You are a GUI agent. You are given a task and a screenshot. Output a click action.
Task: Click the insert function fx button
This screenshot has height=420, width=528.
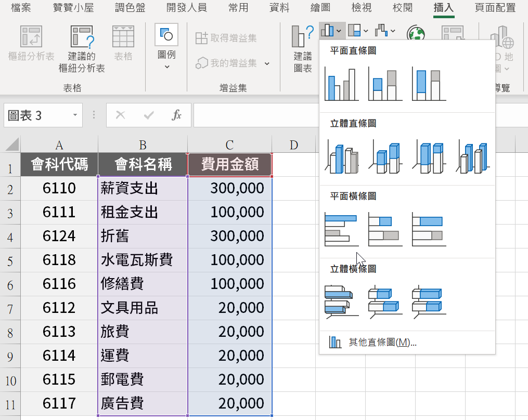click(176, 115)
